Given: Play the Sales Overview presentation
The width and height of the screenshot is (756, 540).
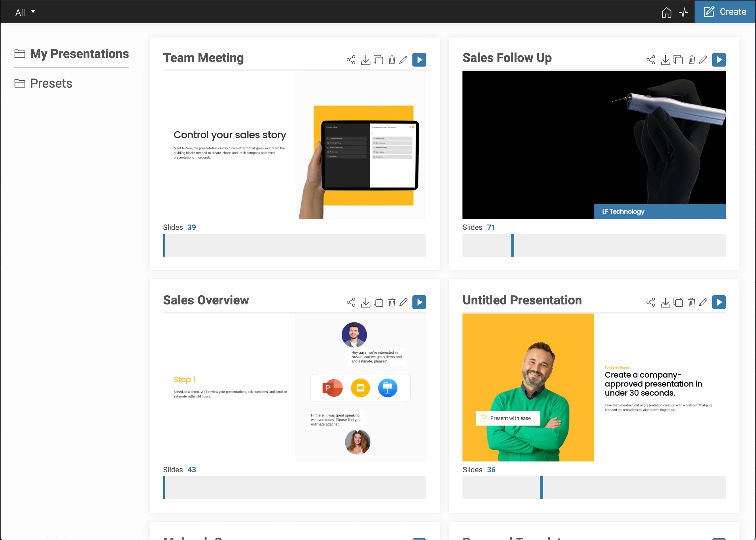Looking at the screenshot, I should coord(419,302).
